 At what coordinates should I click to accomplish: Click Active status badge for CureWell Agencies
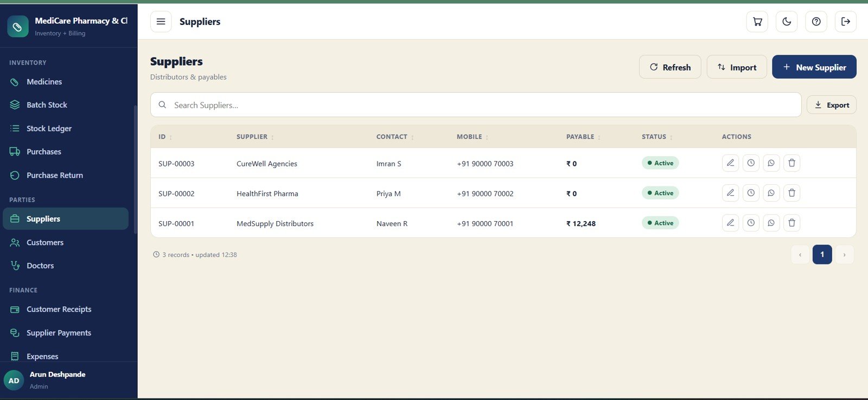tap(660, 163)
